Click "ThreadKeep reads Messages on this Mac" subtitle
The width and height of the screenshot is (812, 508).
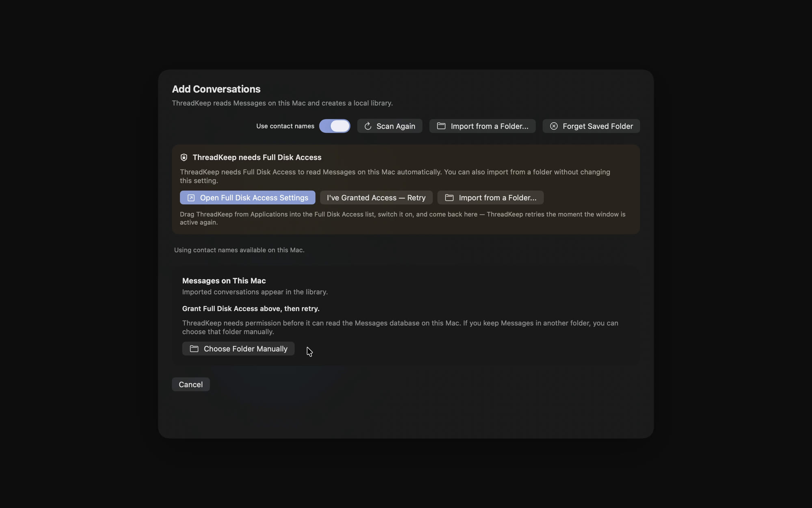coord(282,103)
